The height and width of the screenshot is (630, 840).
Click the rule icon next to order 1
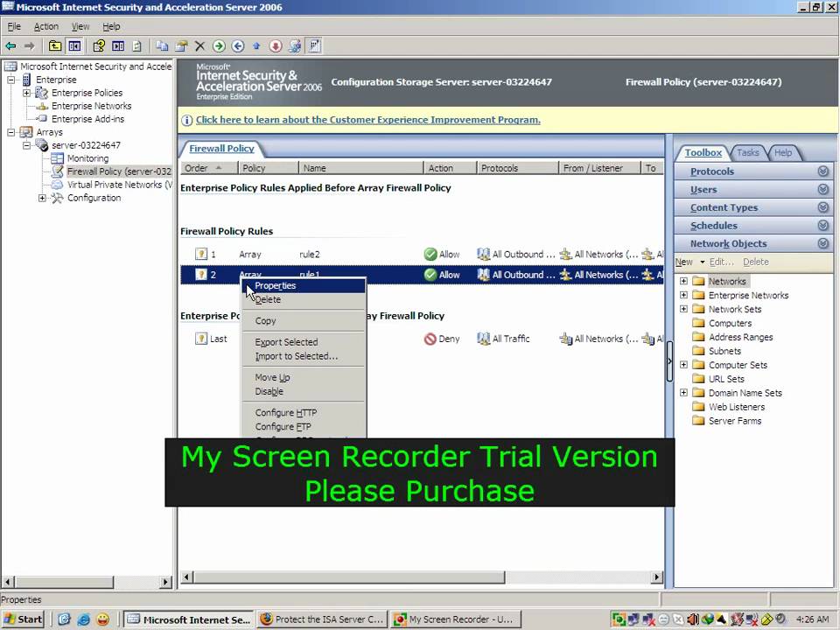201,255
